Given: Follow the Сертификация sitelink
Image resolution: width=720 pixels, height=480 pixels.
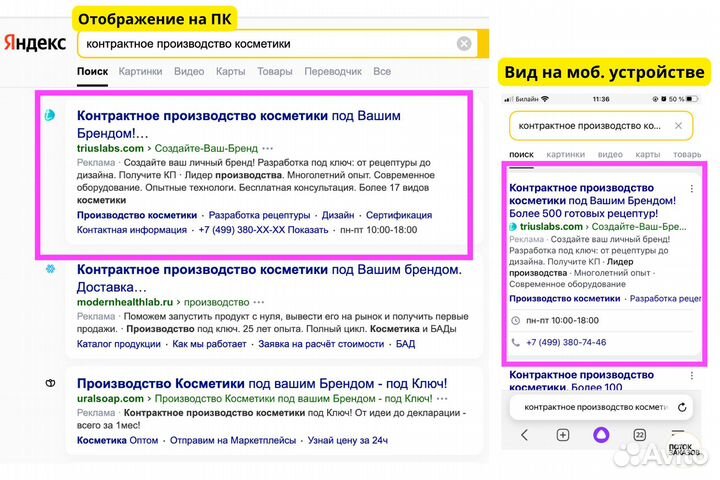Looking at the screenshot, I should 399,215.
